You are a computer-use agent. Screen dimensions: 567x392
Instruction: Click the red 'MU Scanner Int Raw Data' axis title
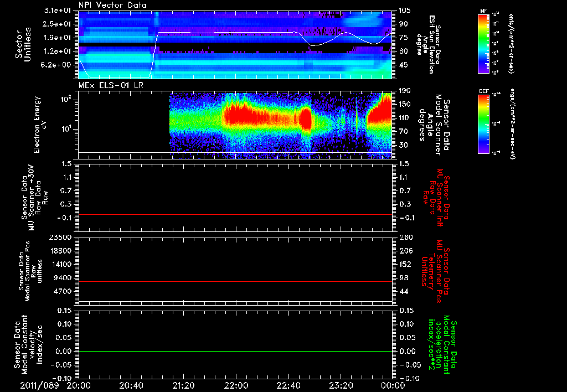(436, 198)
